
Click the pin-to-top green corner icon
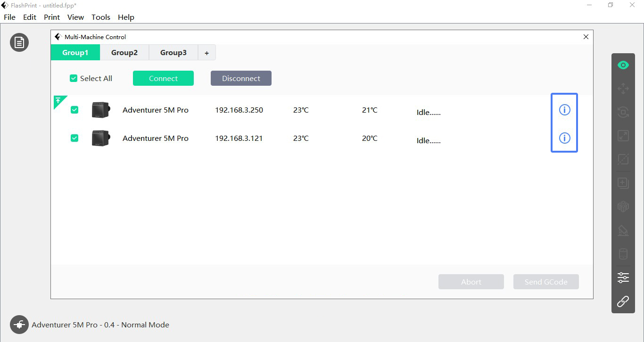(58, 100)
